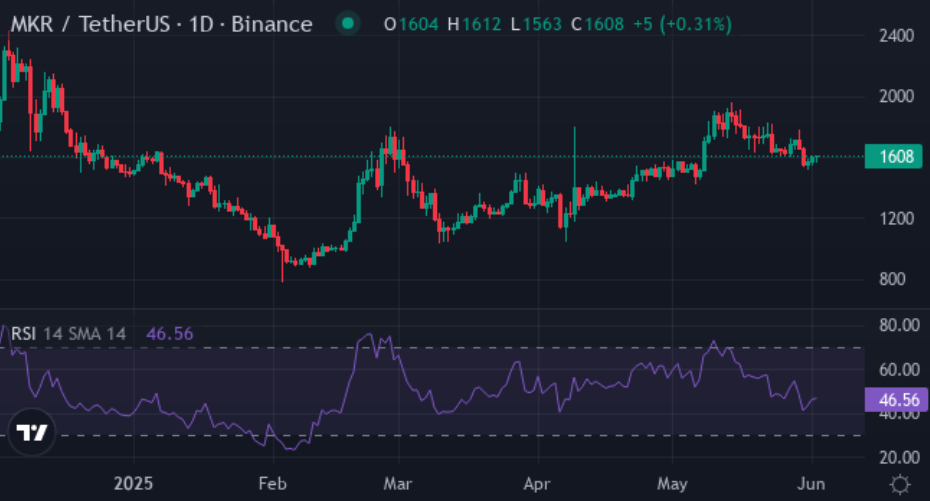Click the Low value L1563
Image resolution: width=930 pixels, height=501 pixels.
[536, 24]
